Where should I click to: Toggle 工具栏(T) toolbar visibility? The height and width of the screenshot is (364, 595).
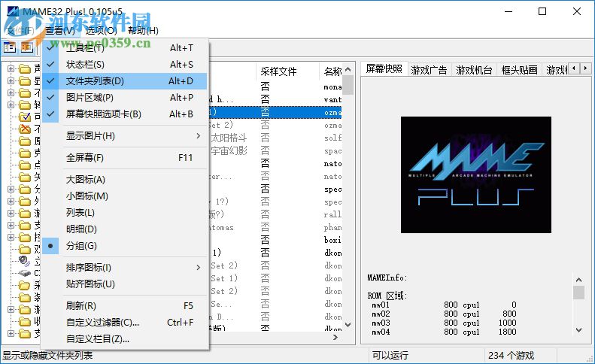click(x=124, y=48)
